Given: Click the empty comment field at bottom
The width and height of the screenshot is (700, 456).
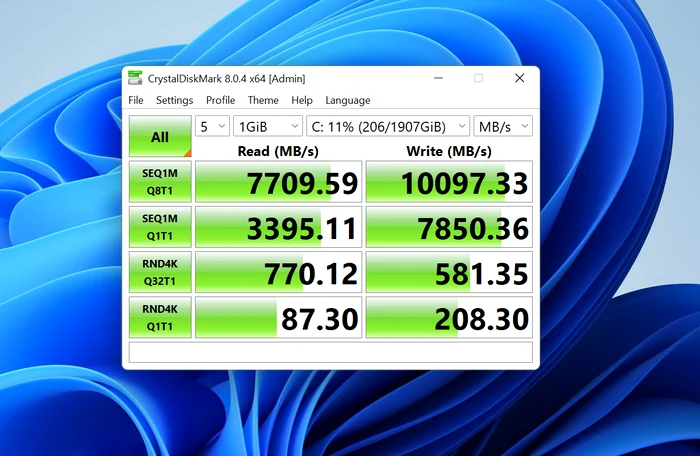Looking at the screenshot, I should (x=331, y=352).
